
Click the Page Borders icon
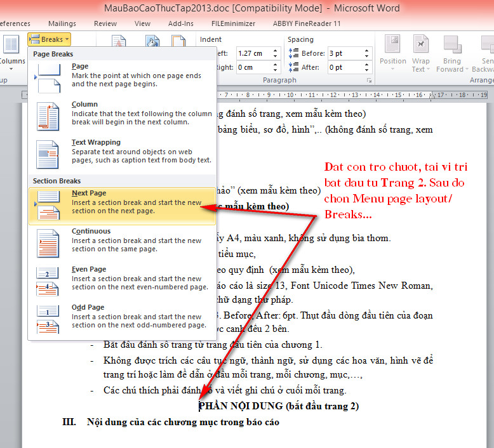178,41
